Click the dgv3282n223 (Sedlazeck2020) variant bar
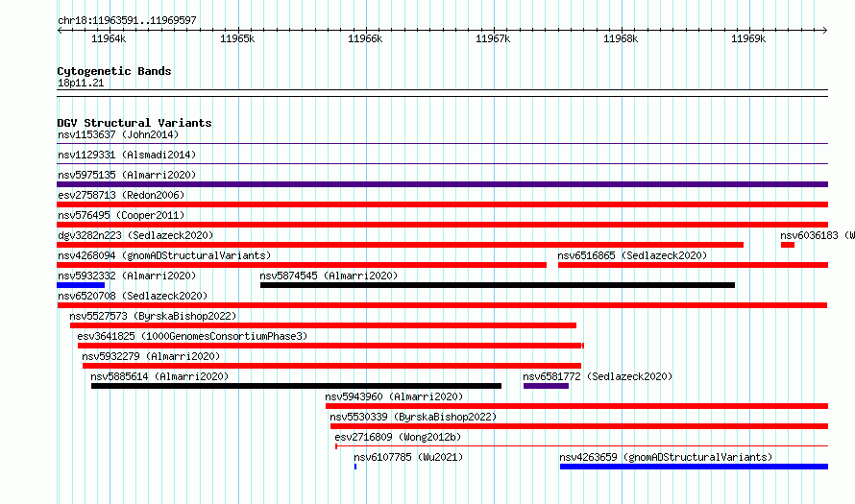The height and width of the screenshot is (504, 855). 401,245
